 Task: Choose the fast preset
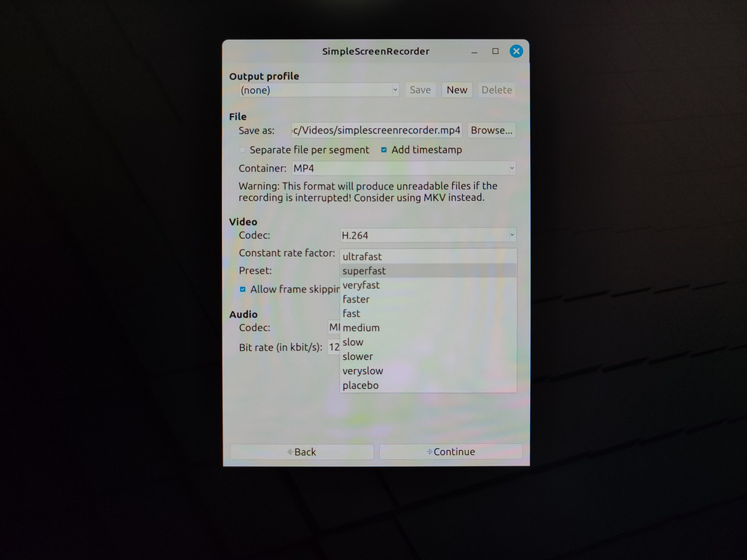[x=428, y=314]
